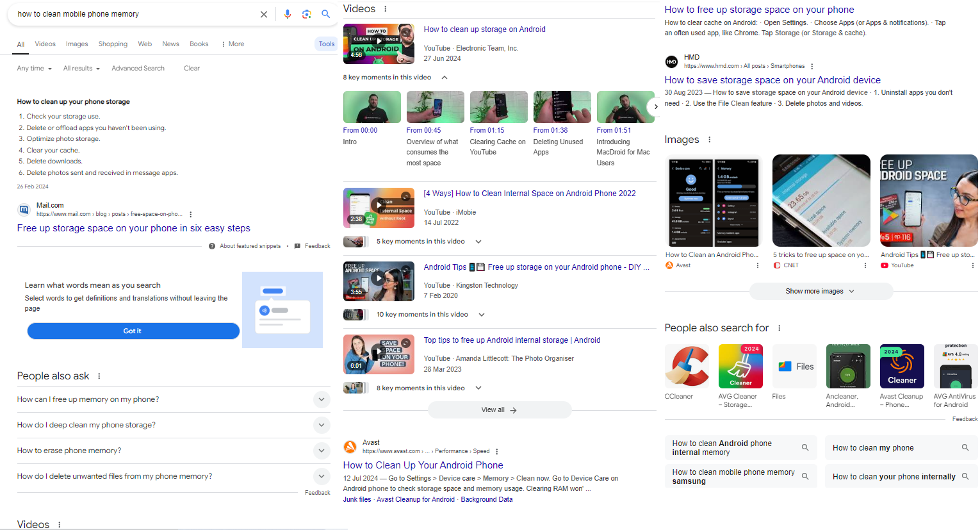Screen dimensions: 980x530
Task: Open the Any time filter dropdown
Action: coord(35,69)
